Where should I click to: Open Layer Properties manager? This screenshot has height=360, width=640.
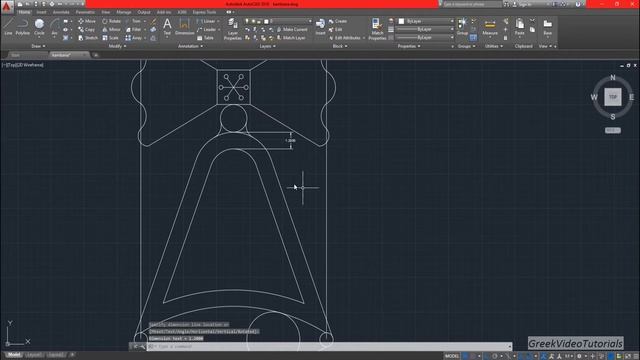click(233, 29)
